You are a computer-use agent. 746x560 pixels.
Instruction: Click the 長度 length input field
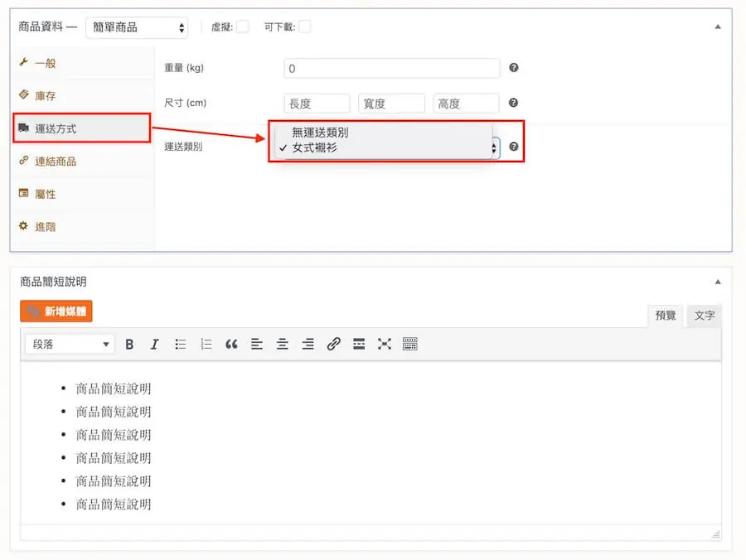[317, 104]
